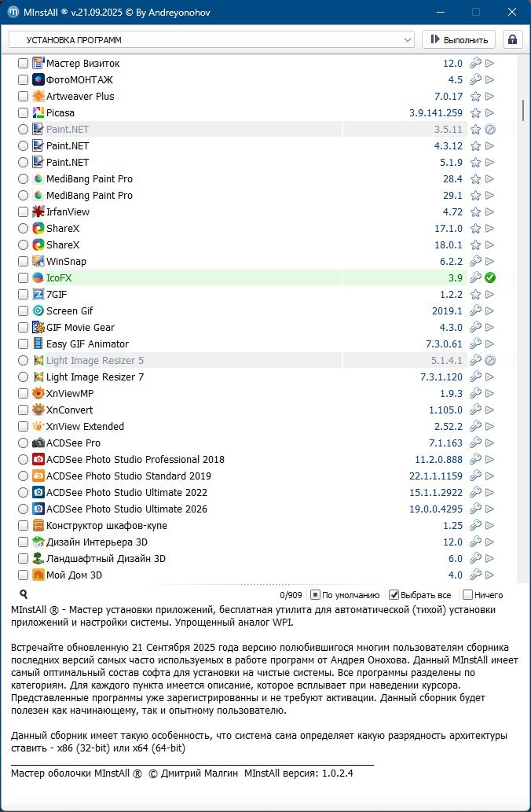Open the УСТАНОВКА ПРОГРАММ dropdown
Viewport: 531px width, 812px height.
coord(211,39)
